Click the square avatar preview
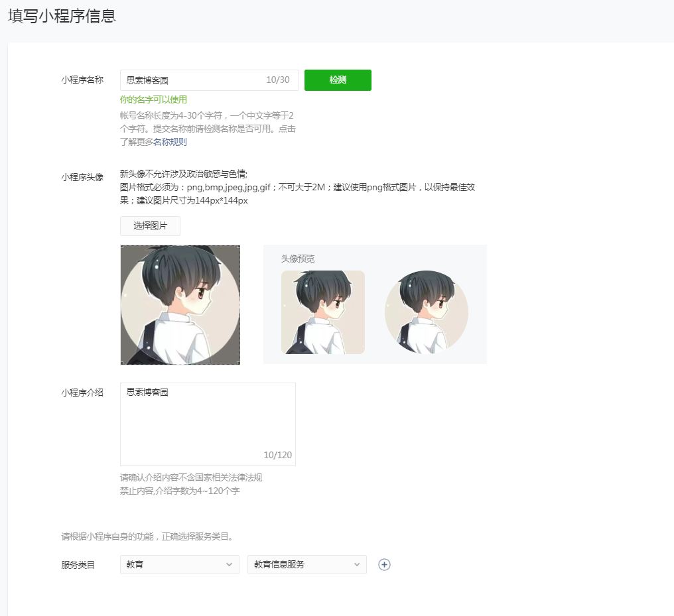Image resolution: width=674 pixels, height=616 pixels. 323,312
